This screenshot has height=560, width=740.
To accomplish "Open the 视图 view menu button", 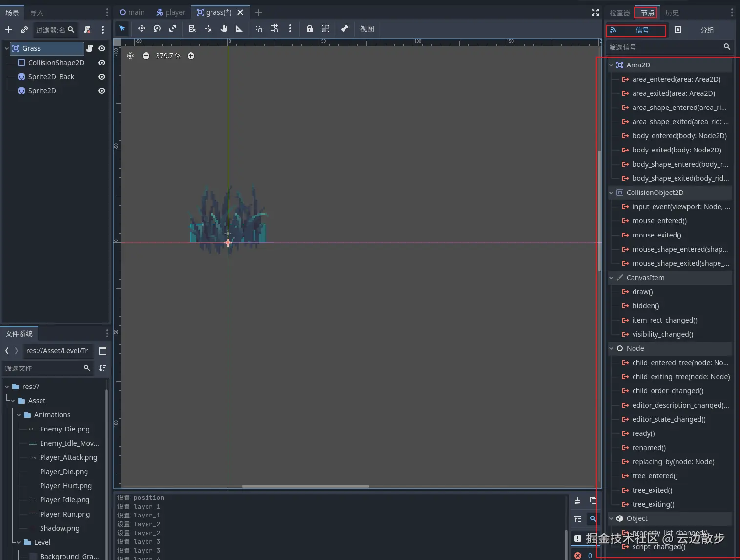I will point(367,29).
